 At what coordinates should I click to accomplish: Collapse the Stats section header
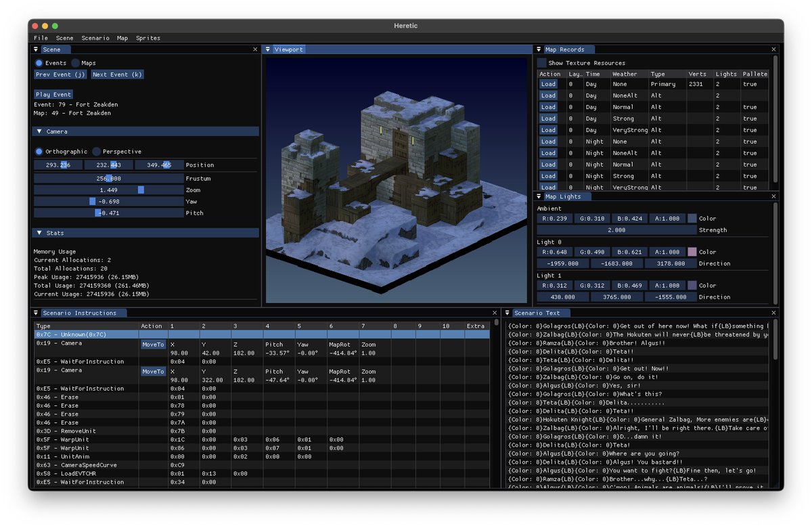click(145, 233)
